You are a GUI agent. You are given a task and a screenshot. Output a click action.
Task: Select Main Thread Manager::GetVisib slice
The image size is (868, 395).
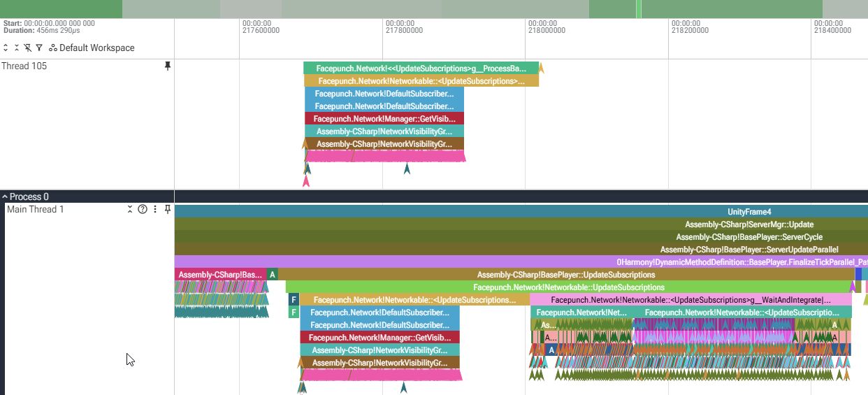click(380, 338)
